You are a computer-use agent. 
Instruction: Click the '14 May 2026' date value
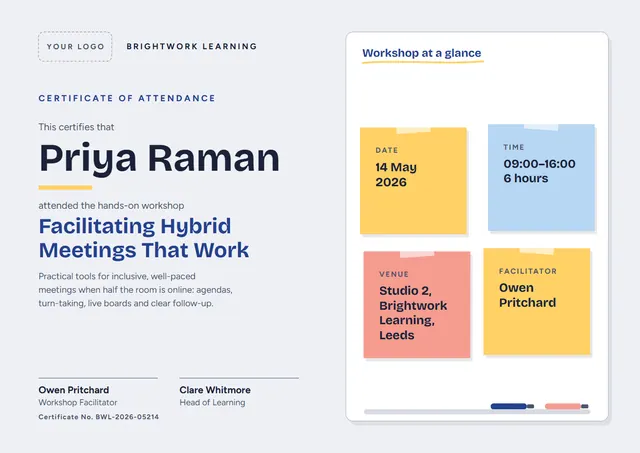[x=396, y=174]
